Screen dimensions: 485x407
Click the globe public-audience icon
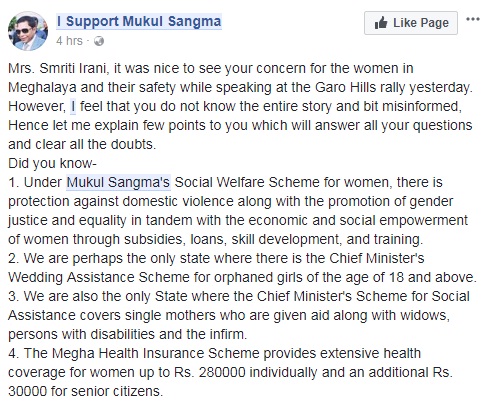[x=99, y=41]
